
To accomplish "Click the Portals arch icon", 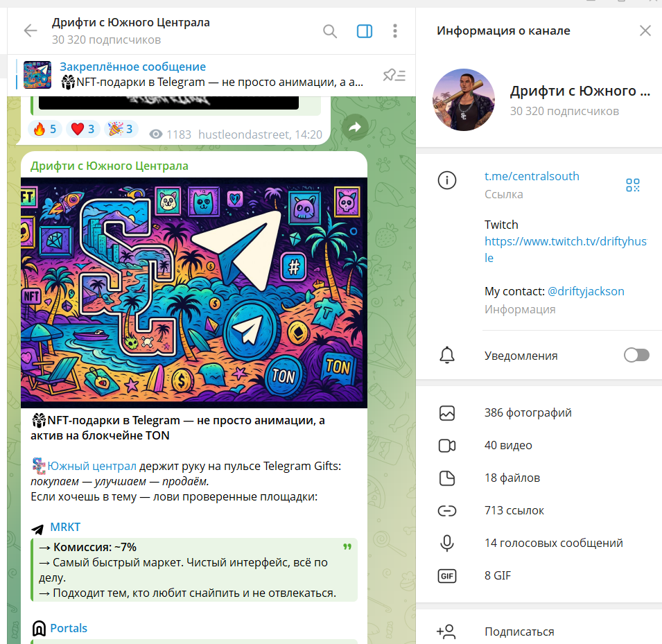I will tap(39, 628).
